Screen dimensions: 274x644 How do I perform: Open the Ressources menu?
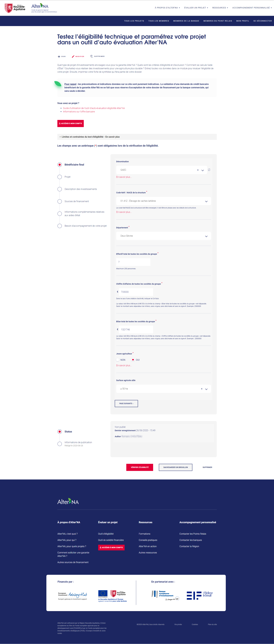click(x=220, y=8)
